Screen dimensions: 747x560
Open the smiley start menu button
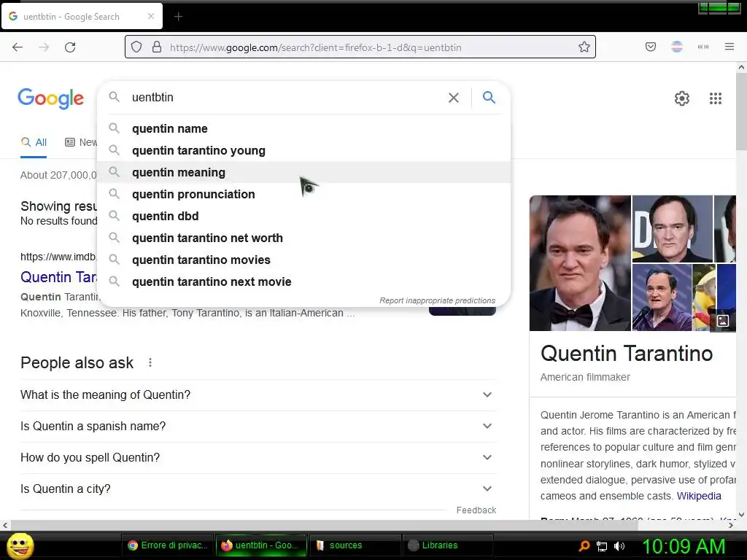(x=20, y=545)
